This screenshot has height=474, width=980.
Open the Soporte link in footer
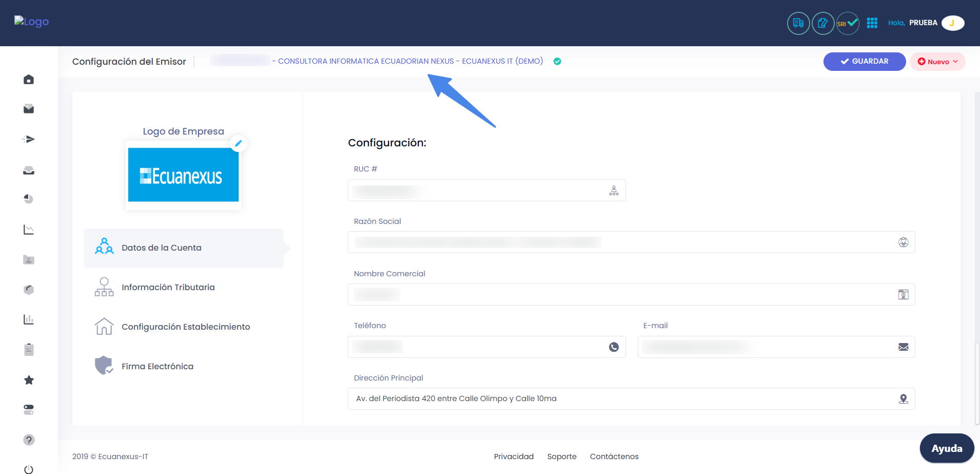tap(561, 456)
